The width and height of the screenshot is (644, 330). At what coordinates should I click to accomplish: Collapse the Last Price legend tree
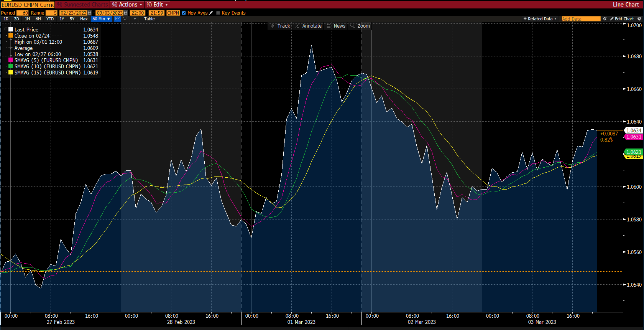(x=6, y=30)
